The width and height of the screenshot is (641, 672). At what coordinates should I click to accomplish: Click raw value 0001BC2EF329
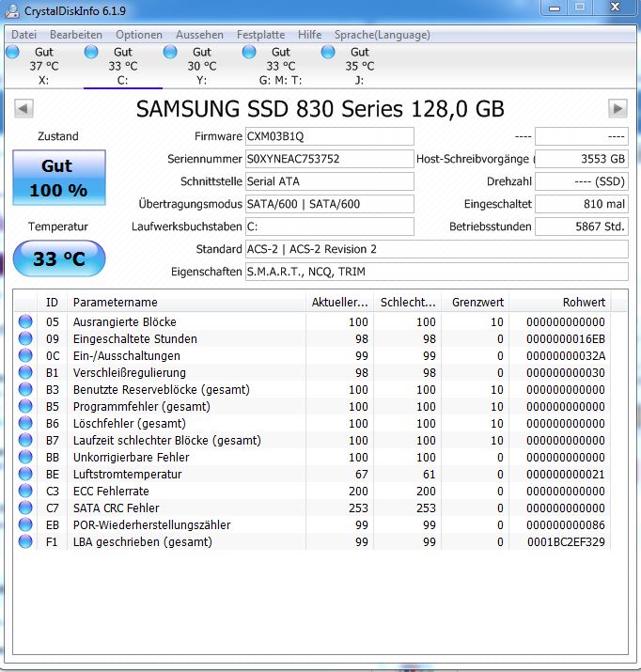pyautogui.click(x=566, y=541)
